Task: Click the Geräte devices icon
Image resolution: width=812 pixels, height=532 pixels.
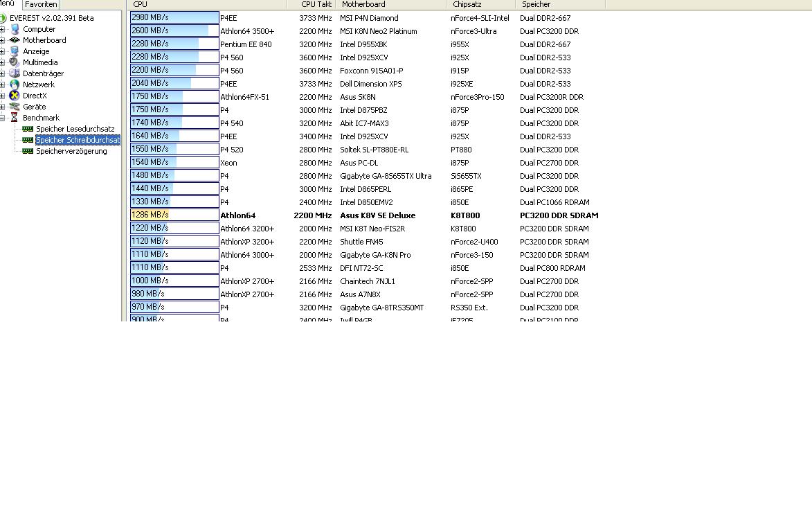Action: point(15,107)
